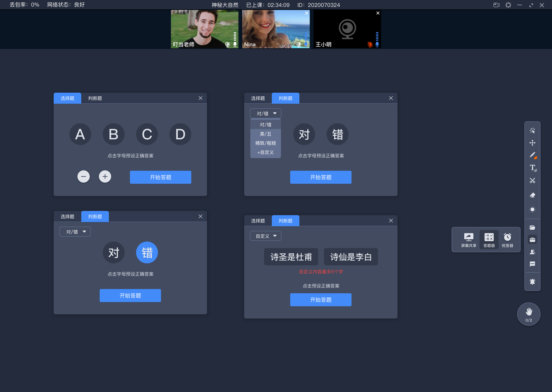Click the + button to add answer choice

click(x=105, y=176)
